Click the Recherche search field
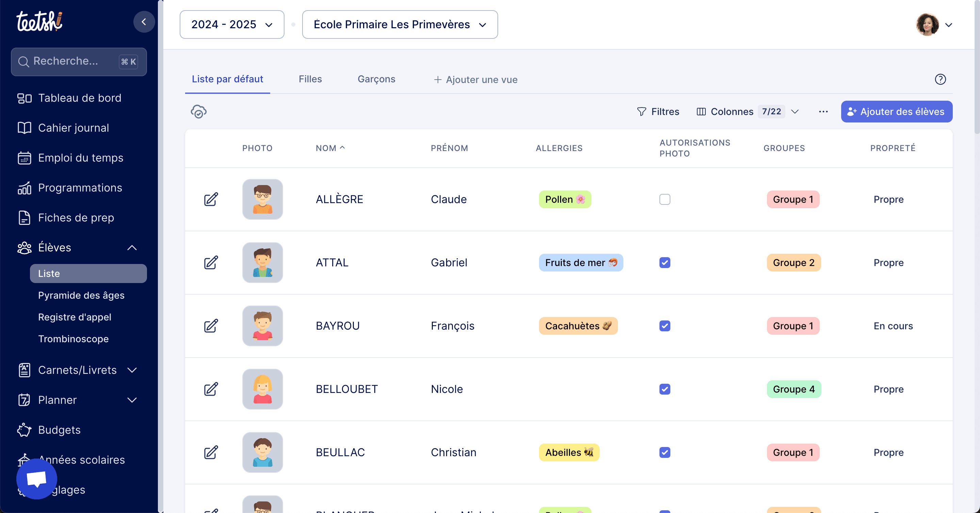The image size is (980, 513). [79, 62]
